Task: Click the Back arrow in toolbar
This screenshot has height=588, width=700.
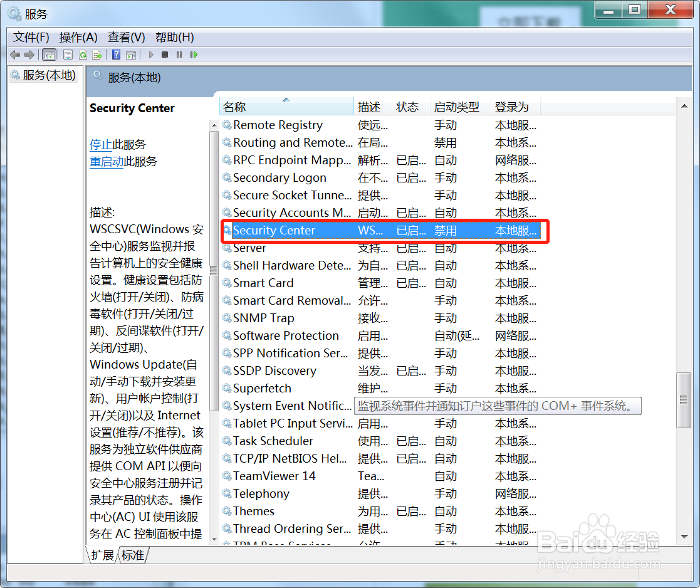Action: (x=15, y=55)
